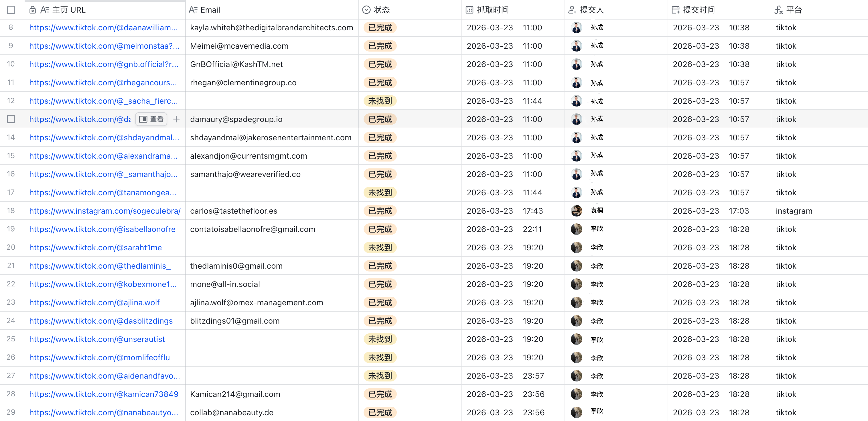Open the tiktok @isabellaonofre link
The height and width of the screenshot is (421, 868).
(102, 229)
